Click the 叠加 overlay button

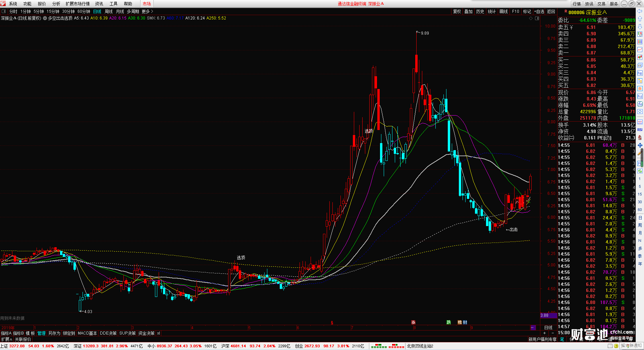pyautogui.click(x=469, y=11)
